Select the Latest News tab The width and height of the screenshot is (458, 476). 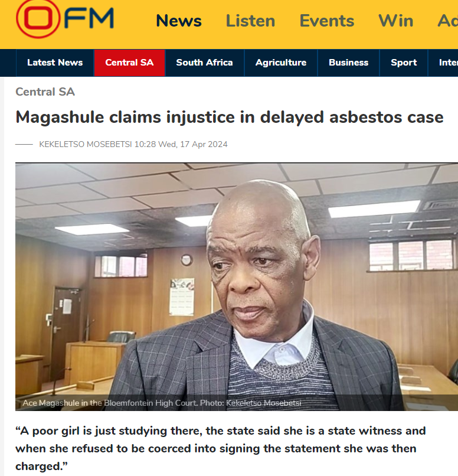pyautogui.click(x=55, y=63)
